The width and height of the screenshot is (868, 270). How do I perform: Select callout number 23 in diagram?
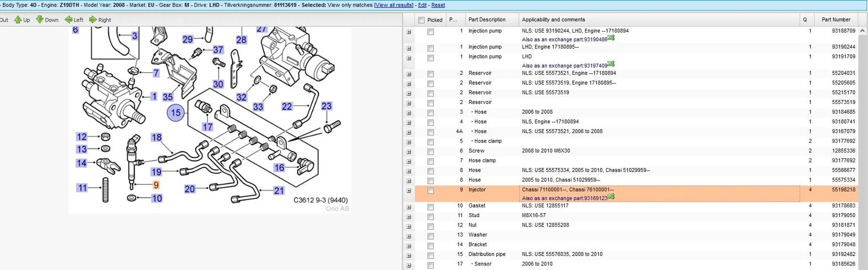point(326,106)
